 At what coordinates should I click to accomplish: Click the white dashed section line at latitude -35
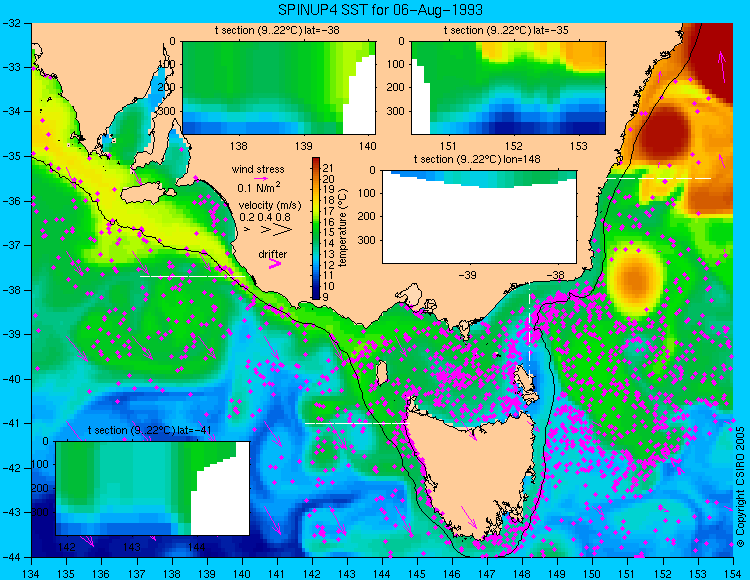pyautogui.click(x=659, y=178)
